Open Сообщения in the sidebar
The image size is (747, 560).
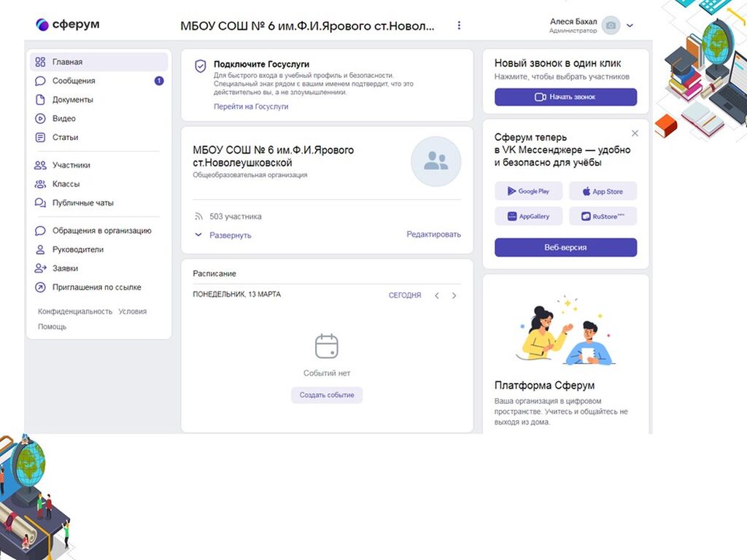coord(74,81)
